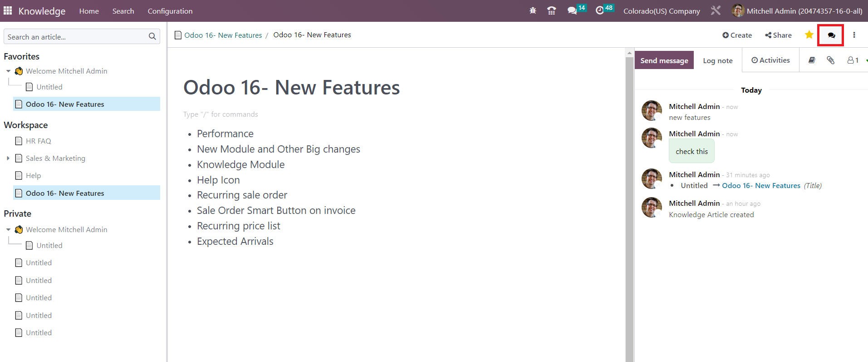
Task: Click the crossed wrench tools icon
Action: (x=716, y=10)
